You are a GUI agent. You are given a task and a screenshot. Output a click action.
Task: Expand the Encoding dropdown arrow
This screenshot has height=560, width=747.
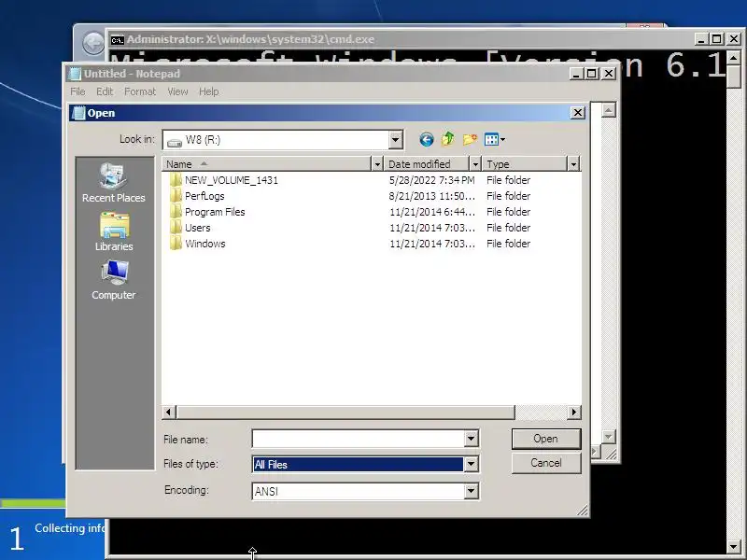(471, 491)
